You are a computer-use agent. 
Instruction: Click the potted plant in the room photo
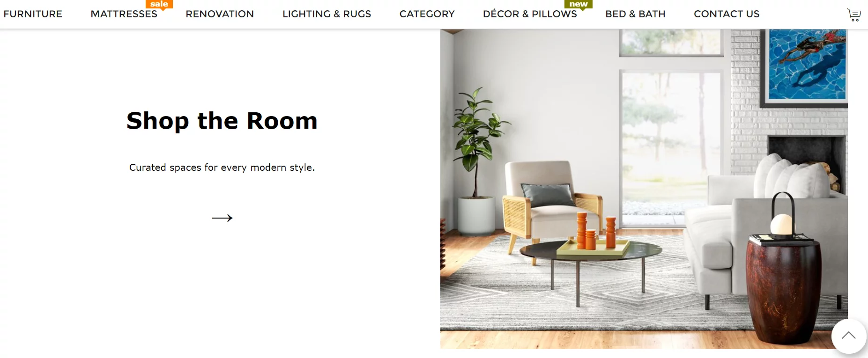coord(475,161)
